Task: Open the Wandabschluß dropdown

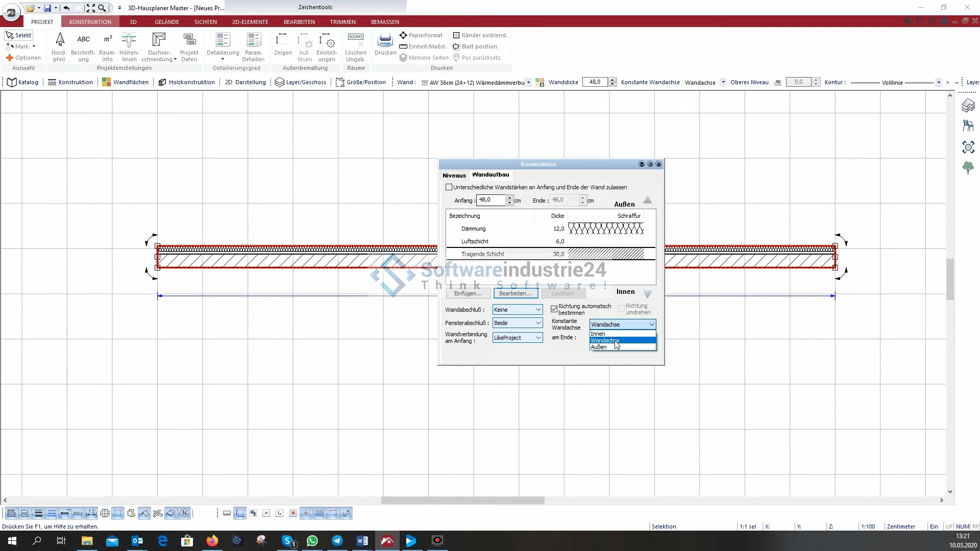Action: [517, 310]
